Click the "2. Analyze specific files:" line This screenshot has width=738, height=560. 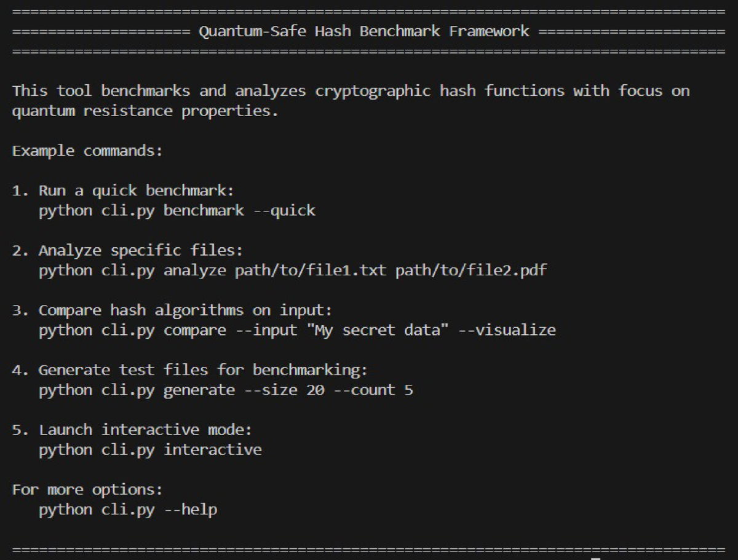click(x=127, y=250)
